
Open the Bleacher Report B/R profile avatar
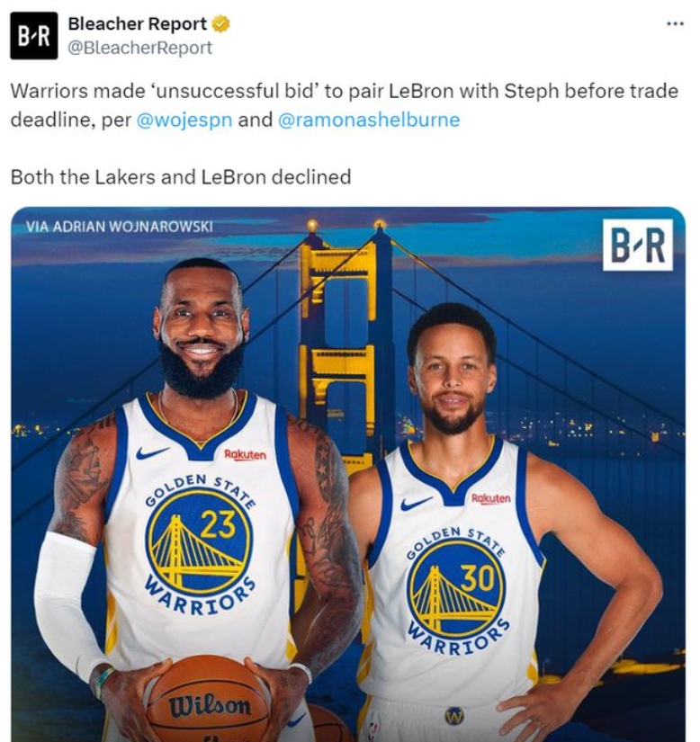(x=33, y=35)
